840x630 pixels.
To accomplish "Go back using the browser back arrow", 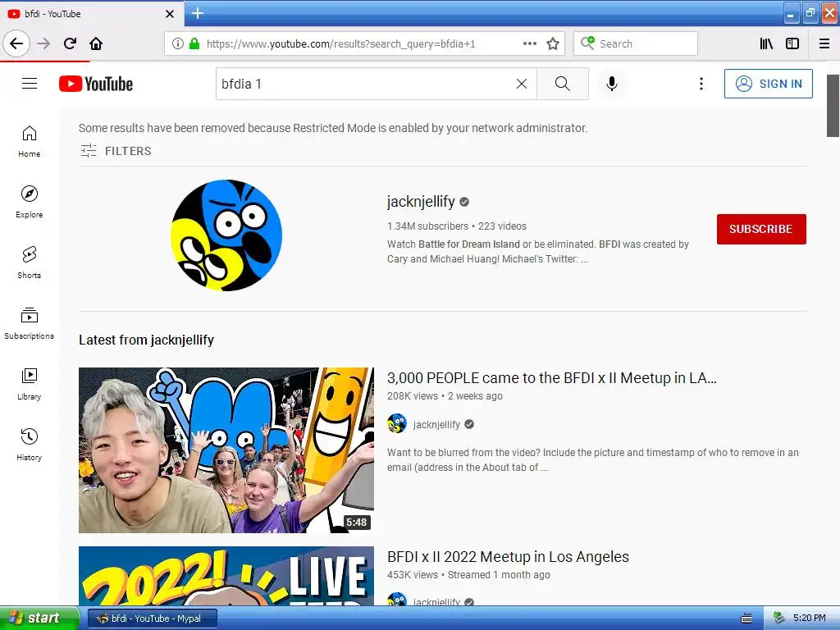I will tap(16, 43).
